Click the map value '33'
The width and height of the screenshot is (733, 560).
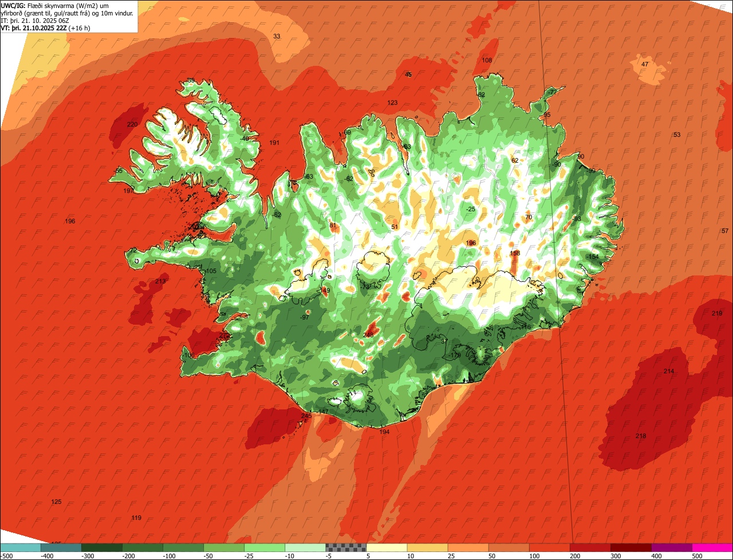pyautogui.click(x=277, y=36)
